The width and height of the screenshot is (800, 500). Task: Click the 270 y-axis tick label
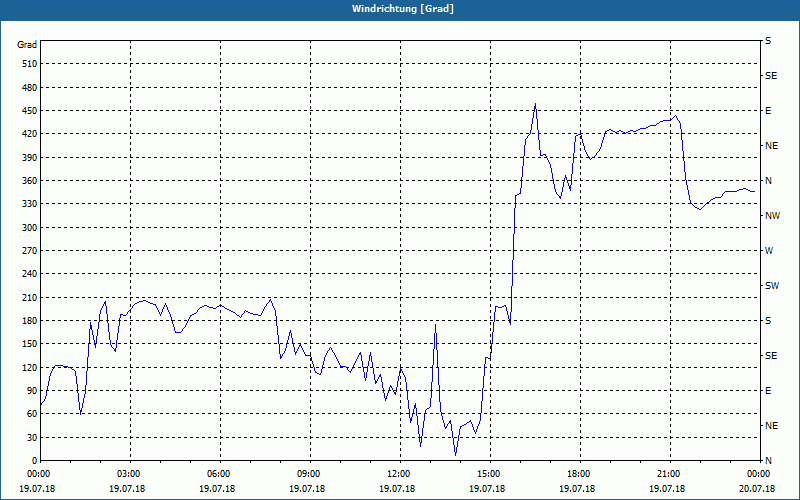point(29,251)
